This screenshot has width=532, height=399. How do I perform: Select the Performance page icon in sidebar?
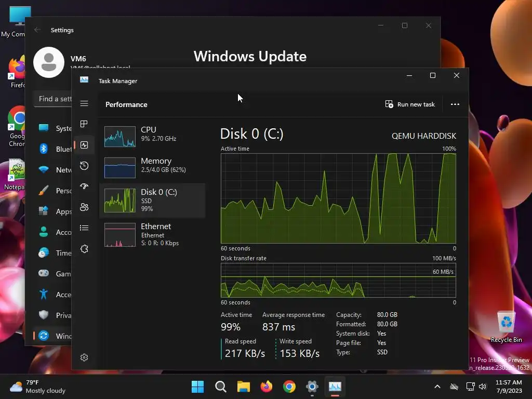(84, 145)
